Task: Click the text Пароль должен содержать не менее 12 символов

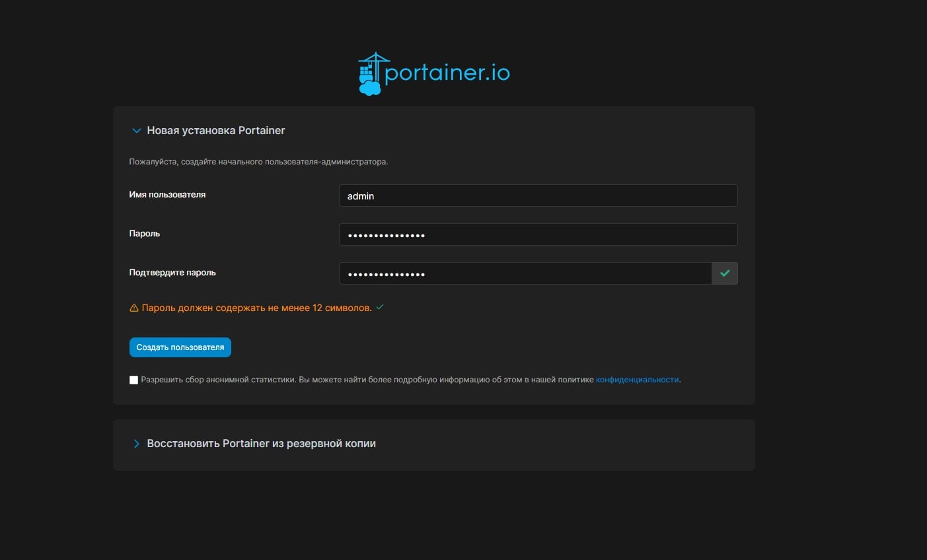Action: pos(256,308)
